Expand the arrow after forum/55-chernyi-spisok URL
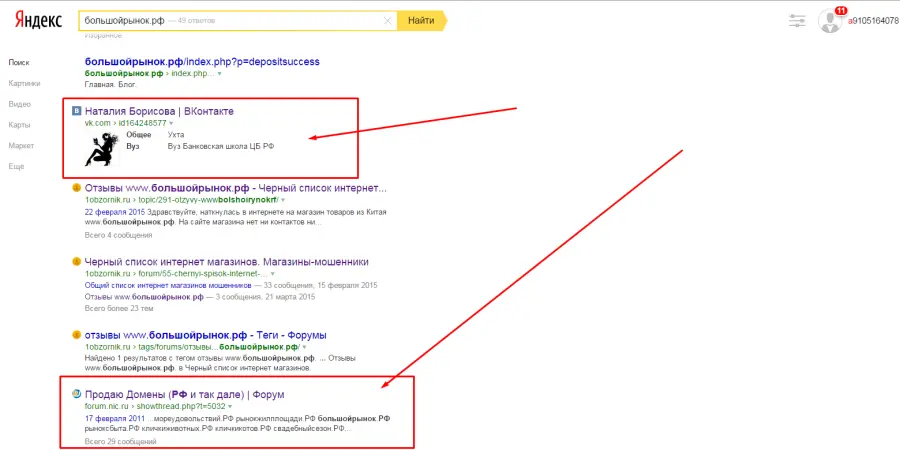 coord(273,274)
